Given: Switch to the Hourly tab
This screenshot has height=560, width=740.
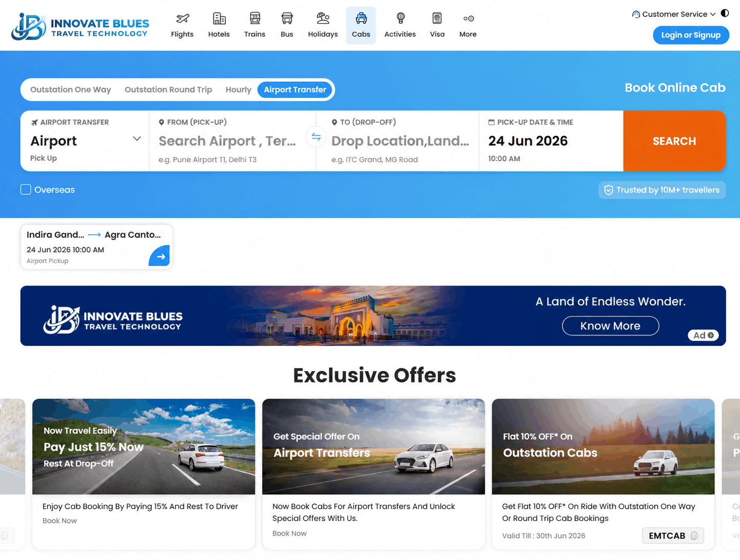Looking at the screenshot, I should point(239,89).
